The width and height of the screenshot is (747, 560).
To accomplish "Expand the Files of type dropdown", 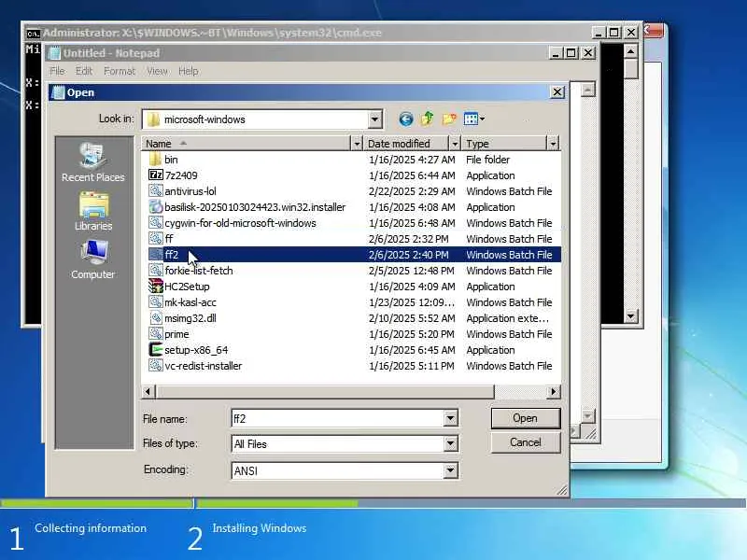I will click(x=450, y=444).
